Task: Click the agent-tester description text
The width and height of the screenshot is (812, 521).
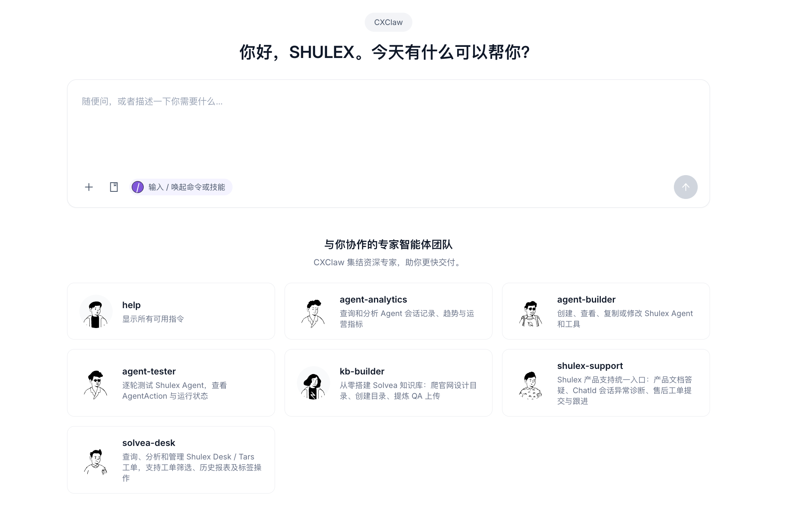Action: point(175,391)
